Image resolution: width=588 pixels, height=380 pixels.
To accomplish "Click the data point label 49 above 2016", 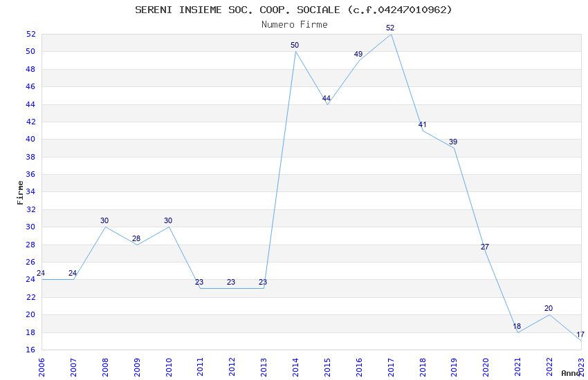I will 358,54.
